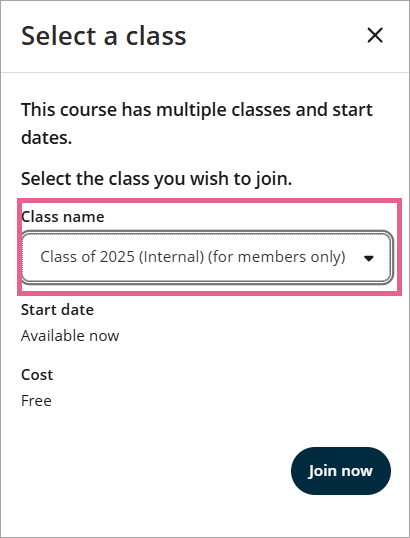Viewport: 410px width, 538px height.
Task: Click the Cost label
Action: point(37,375)
